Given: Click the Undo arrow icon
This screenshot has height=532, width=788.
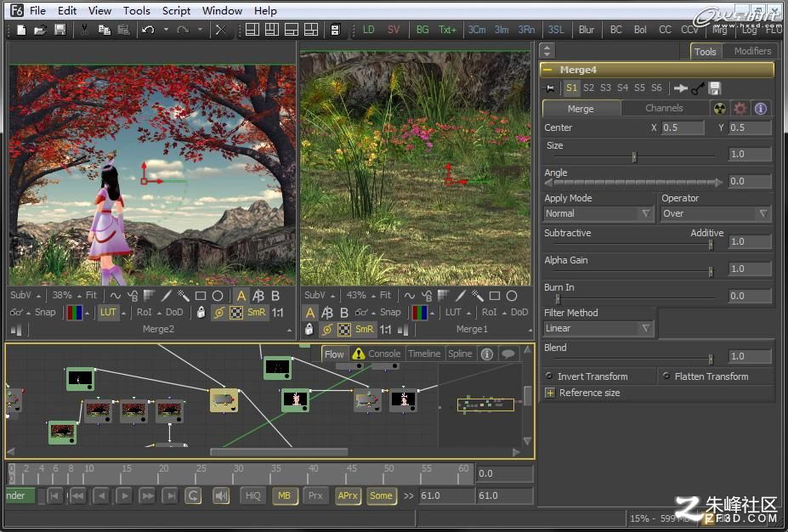Looking at the screenshot, I should (x=148, y=30).
